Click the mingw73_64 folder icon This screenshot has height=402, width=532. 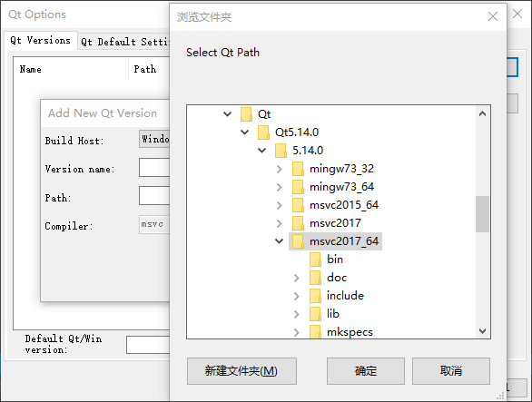tap(299, 187)
